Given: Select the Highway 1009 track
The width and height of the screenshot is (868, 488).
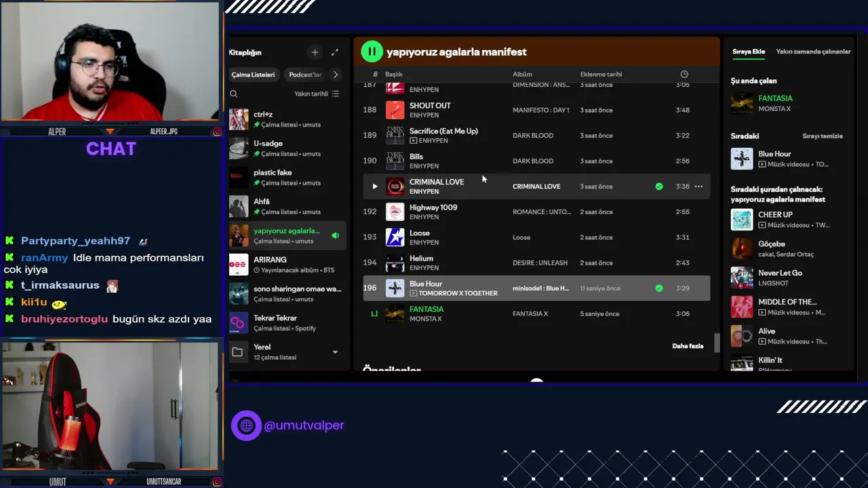Looking at the screenshot, I should point(536,211).
